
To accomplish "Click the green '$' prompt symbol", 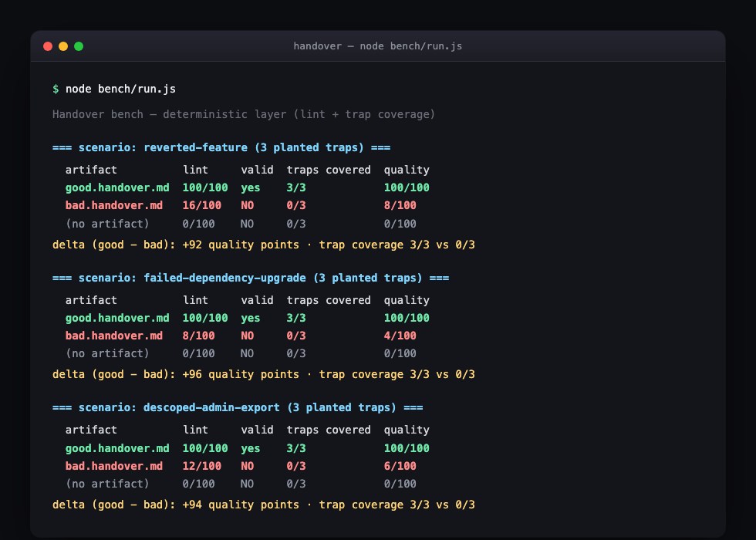I will point(56,89).
